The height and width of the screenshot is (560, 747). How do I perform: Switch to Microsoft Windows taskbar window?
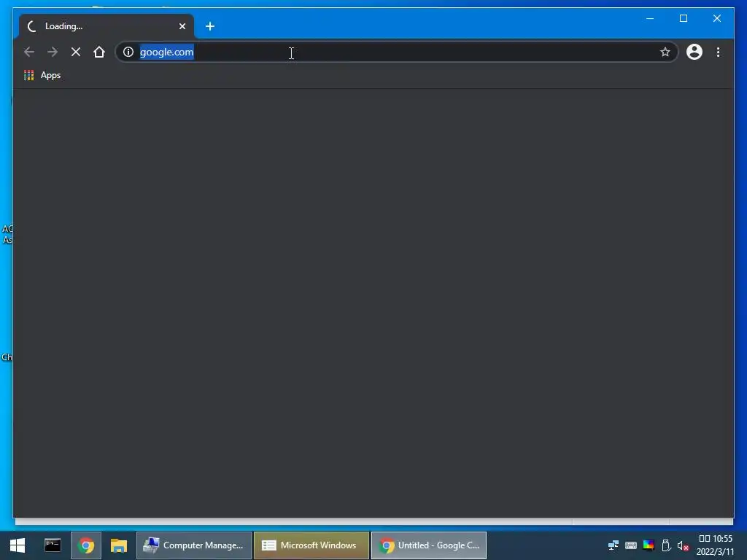(x=311, y=545)
